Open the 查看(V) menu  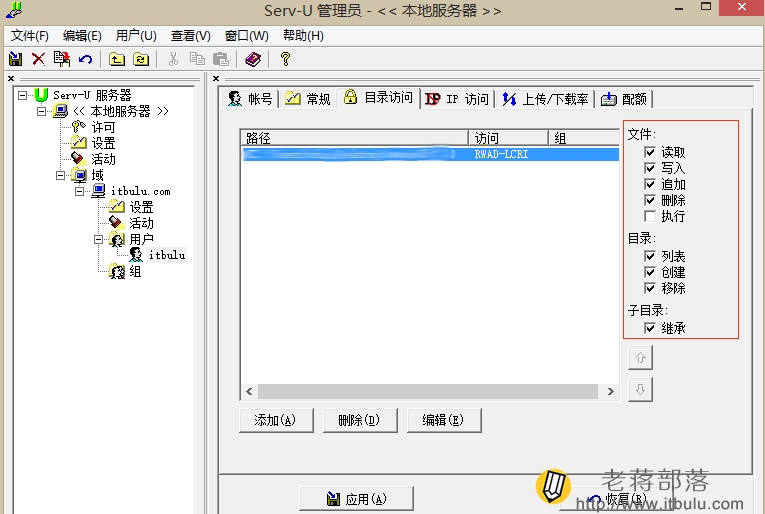(x=190, y=36)
